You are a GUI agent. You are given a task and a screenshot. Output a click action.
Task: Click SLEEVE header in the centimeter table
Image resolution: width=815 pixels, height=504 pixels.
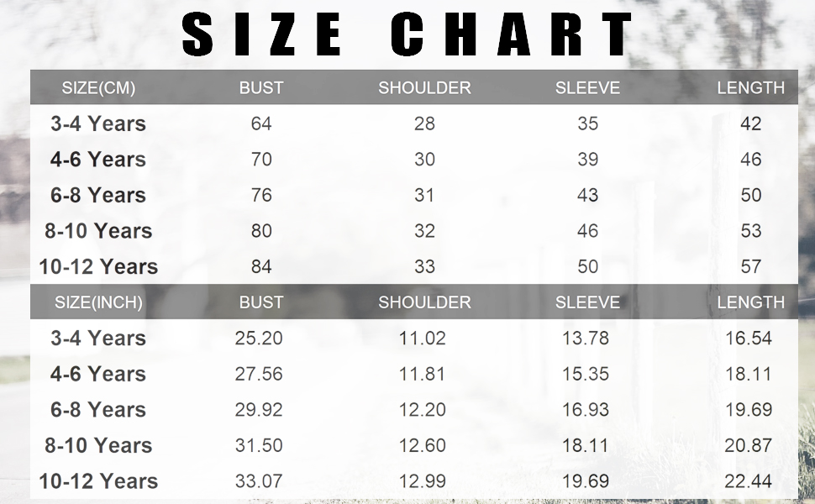pyautogui.click(x=587, y=87)
